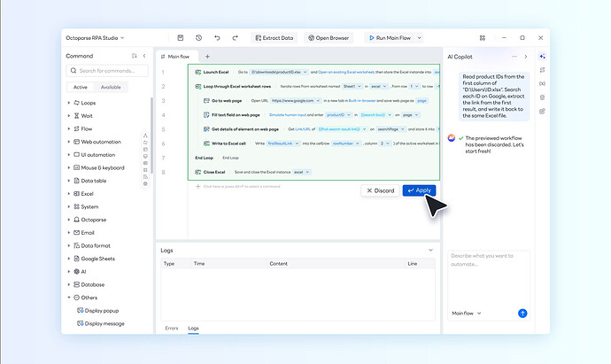Collapse the Command panel with the left chevron

point(144,56)
